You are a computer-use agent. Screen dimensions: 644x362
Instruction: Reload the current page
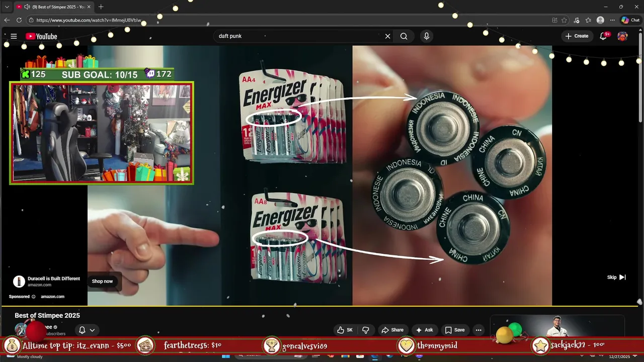pos(19,20)
